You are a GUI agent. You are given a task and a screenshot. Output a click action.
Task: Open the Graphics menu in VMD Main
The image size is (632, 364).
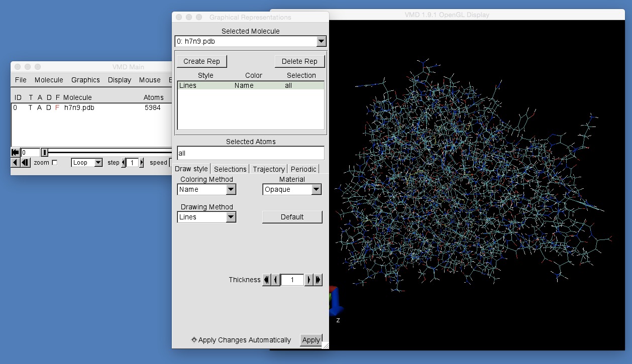85,79
